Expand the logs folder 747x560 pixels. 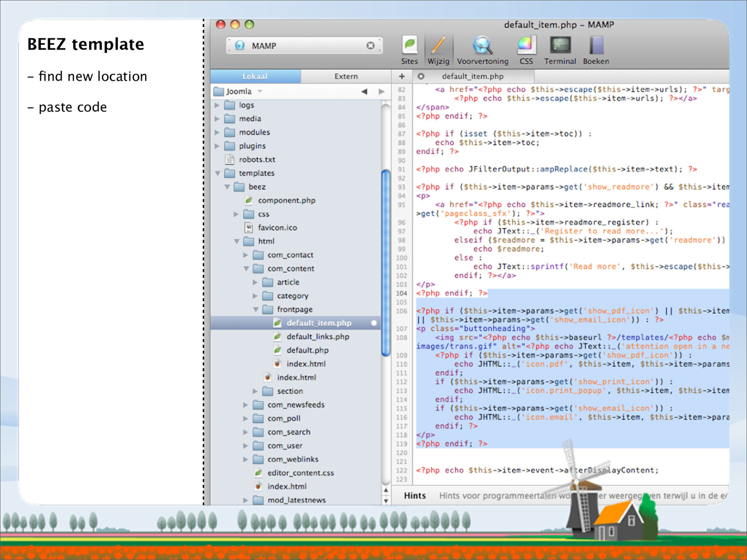[217, 105]
